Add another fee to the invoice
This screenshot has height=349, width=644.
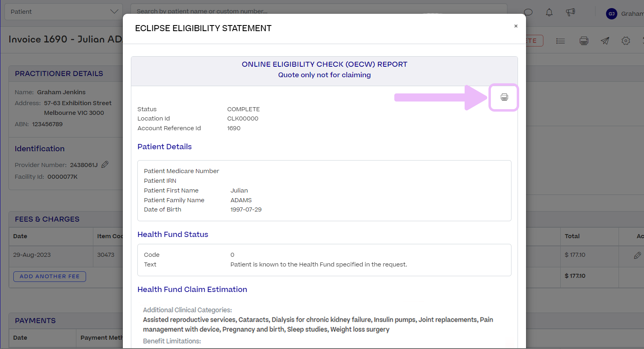tap(50, 277)
